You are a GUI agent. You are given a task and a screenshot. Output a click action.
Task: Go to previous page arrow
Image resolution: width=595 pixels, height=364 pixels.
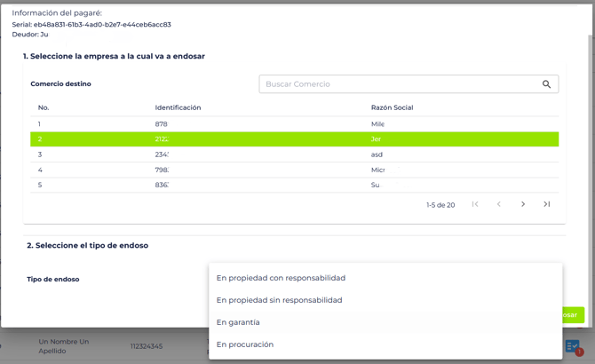point(499,204)
